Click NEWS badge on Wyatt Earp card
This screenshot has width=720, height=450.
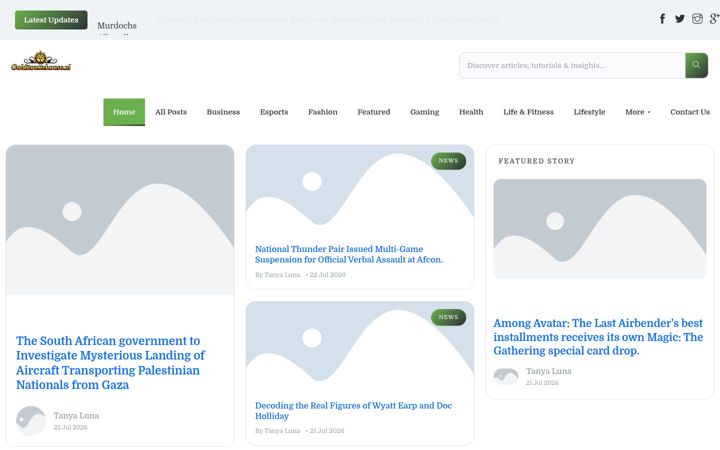(448, 317)
